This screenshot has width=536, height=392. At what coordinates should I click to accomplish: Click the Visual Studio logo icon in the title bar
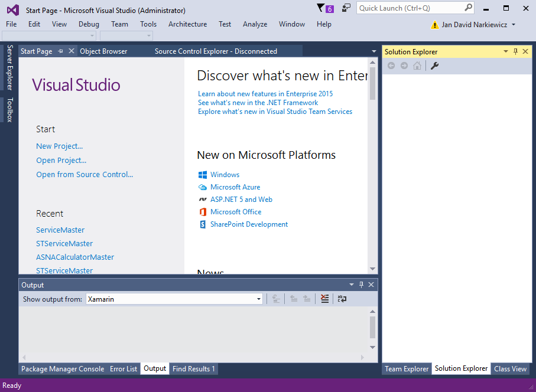coord(8,9)
